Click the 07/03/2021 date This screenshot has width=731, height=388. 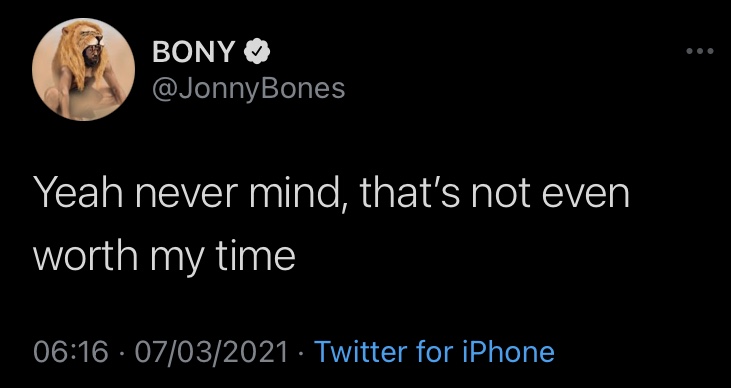coord(211,352)
